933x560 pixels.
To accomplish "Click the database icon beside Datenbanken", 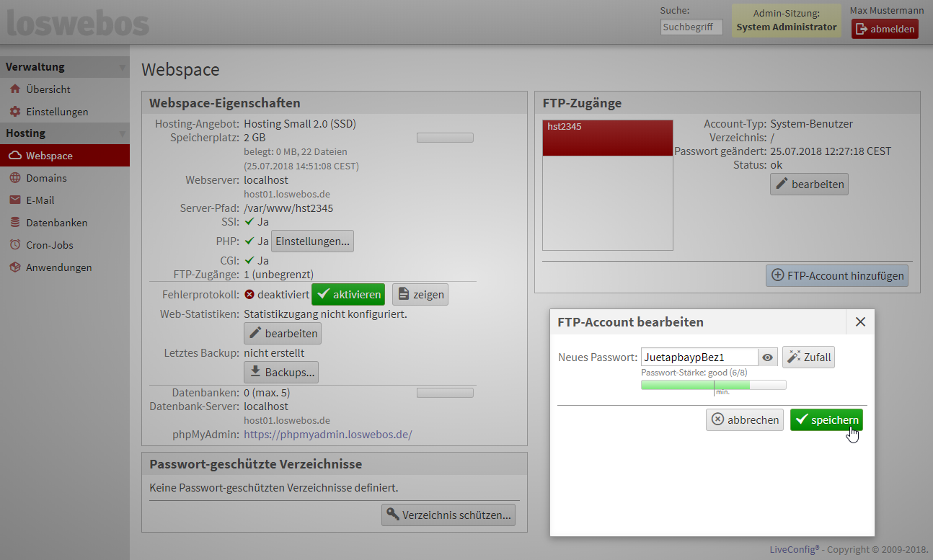I will 14,223.
